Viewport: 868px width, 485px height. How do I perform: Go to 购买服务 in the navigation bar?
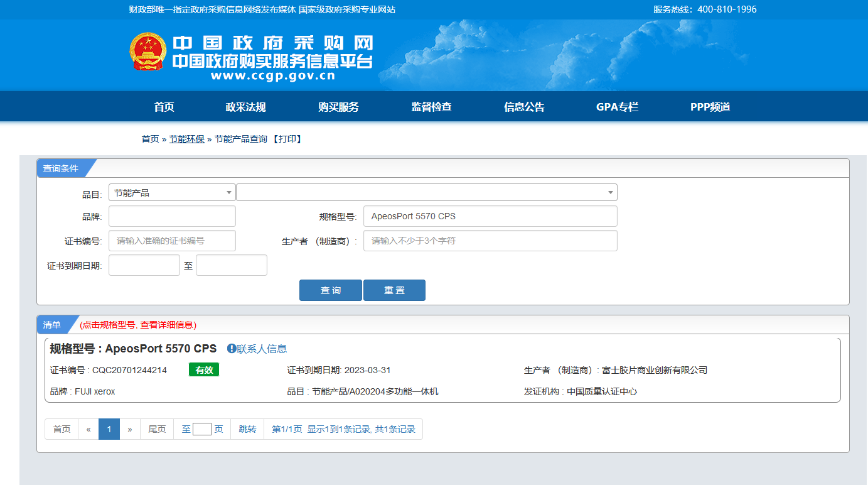pyautogui.click(x=338, y=107)
